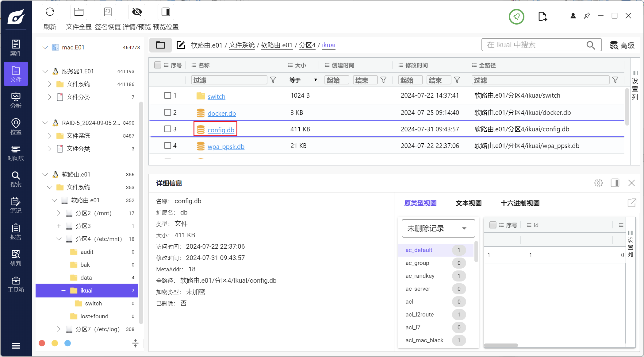The height and width of the screenshot is (357, 644).
Task: Open the wpa_ppsk.db file link
Action: [226, 146]
